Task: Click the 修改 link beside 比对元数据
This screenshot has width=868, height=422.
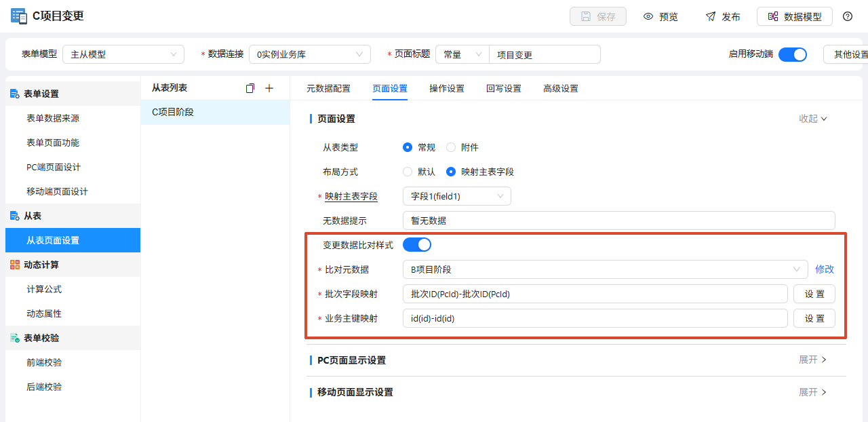Action: (825, 269)
